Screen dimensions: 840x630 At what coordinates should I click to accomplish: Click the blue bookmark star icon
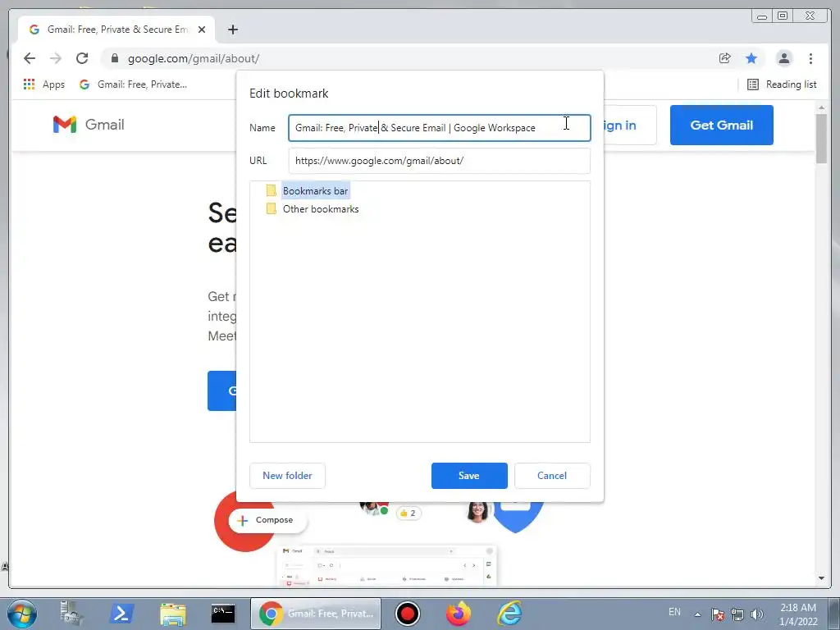tap(751, 58)
